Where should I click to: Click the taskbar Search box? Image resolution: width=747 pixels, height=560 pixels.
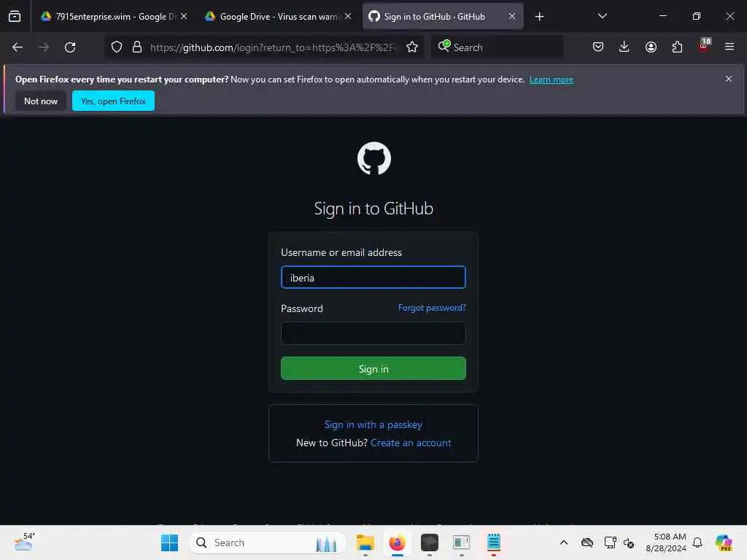268,542
